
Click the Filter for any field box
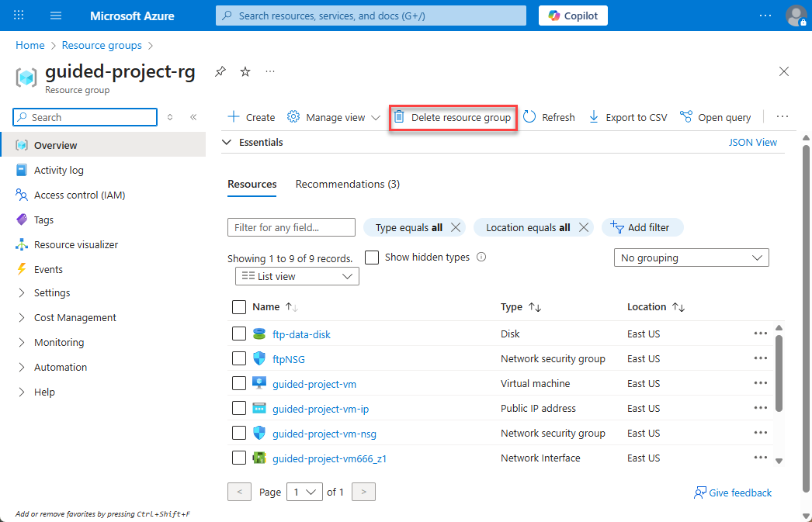click(291, 227)
